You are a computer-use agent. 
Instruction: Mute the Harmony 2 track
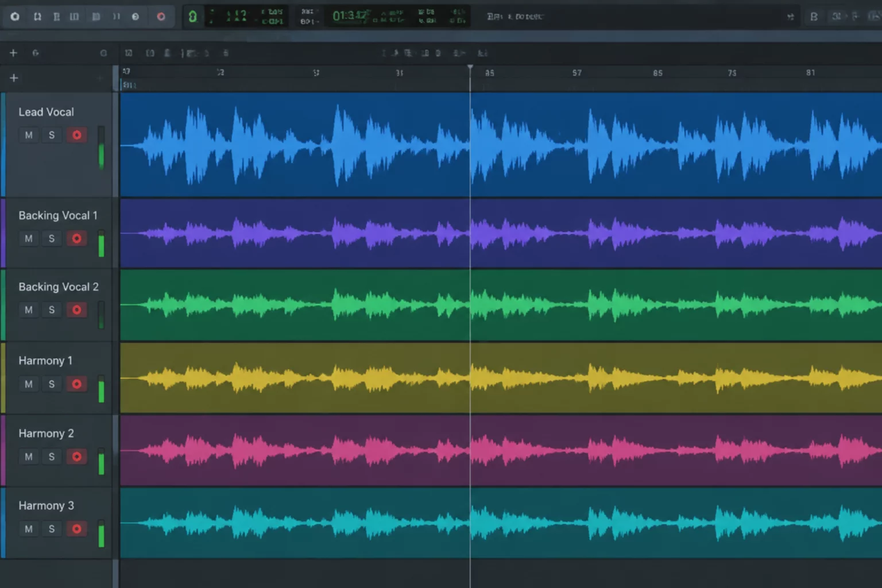pos(29,457)
